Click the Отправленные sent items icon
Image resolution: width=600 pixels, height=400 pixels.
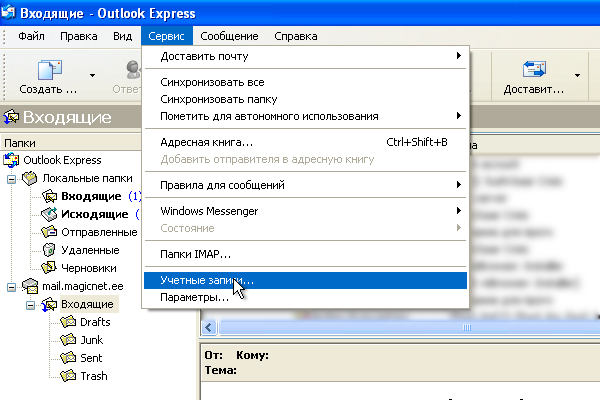tap(49, 232)
